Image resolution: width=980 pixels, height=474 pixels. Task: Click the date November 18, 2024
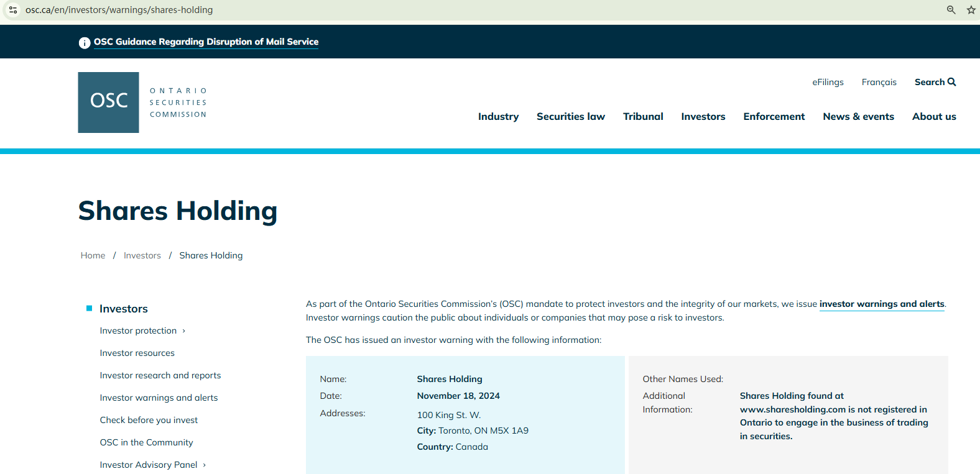coord(458,396)
